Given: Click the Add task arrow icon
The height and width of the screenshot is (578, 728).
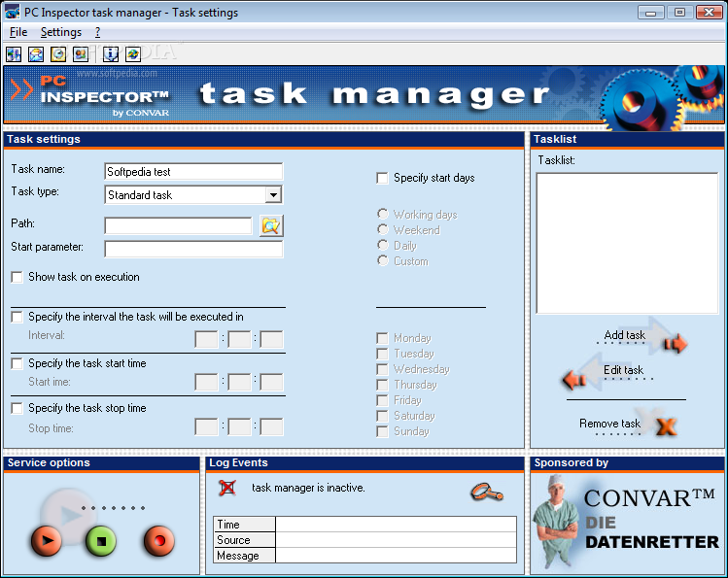Looking at the screenshot, I should click(x=676, y=343).
